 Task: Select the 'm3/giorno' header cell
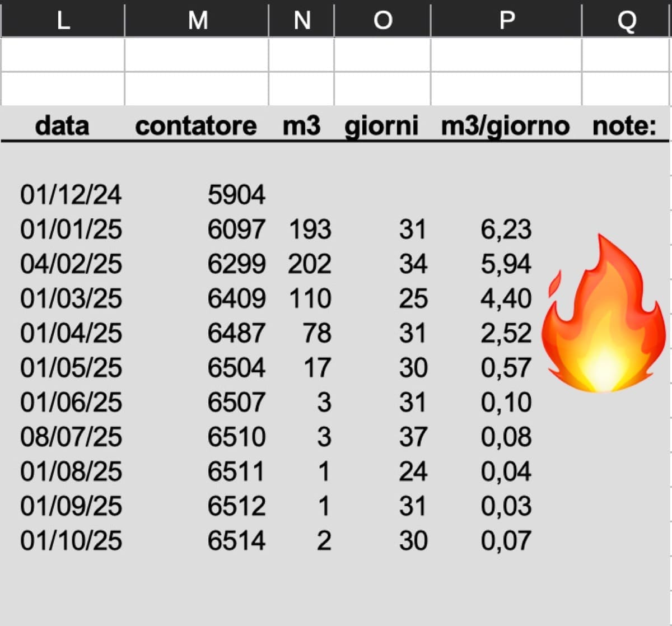coord(505,125)
